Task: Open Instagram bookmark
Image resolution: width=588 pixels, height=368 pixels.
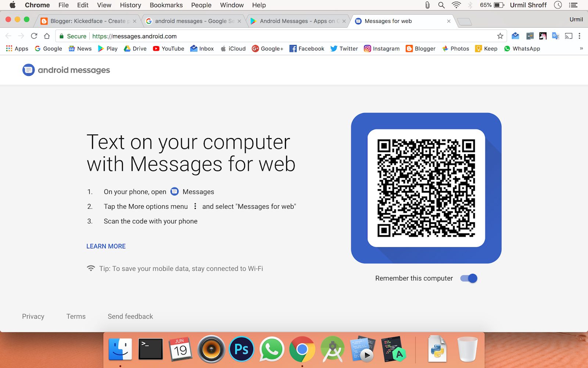Action: (382, 49)
